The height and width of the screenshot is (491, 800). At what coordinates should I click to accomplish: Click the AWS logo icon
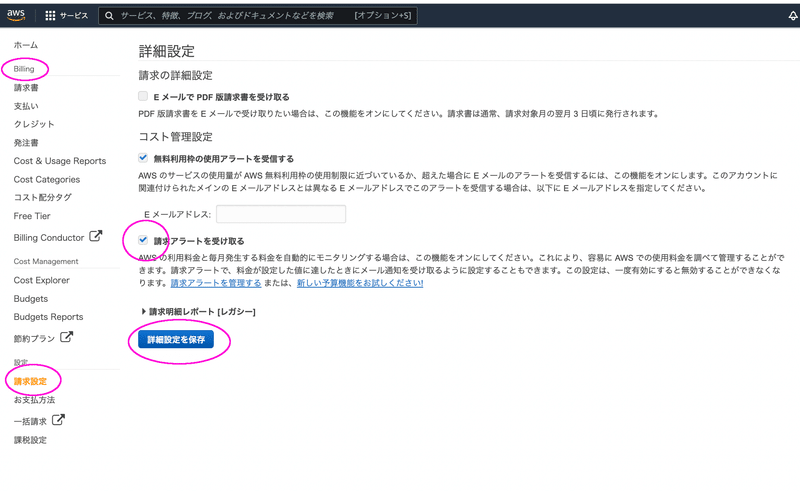coord(16,15)
